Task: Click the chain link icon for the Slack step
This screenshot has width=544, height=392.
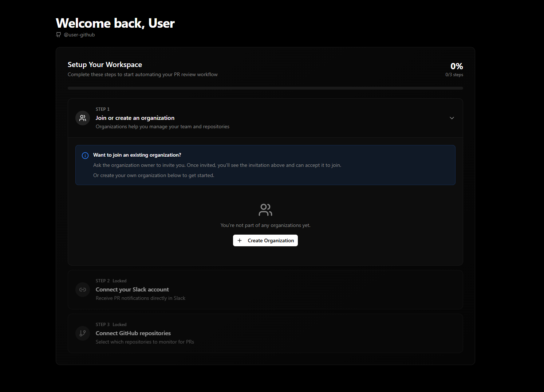Action: point(82,289)
